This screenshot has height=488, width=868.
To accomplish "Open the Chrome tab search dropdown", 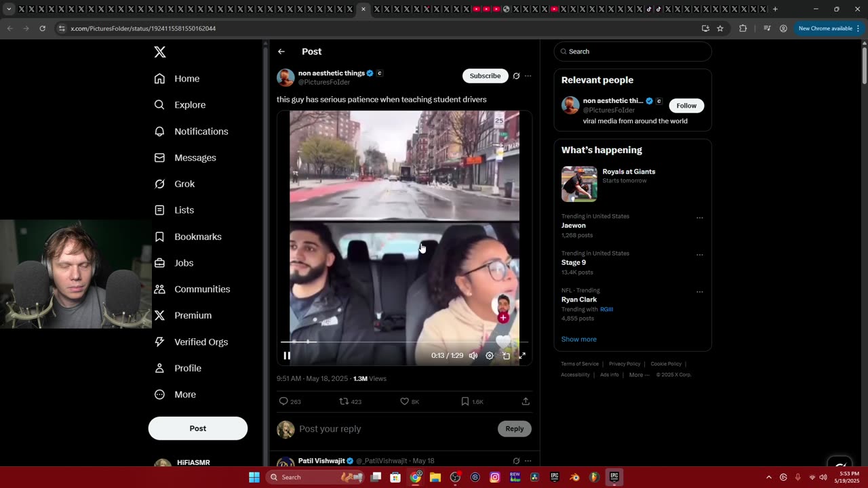I will (9, 9).
